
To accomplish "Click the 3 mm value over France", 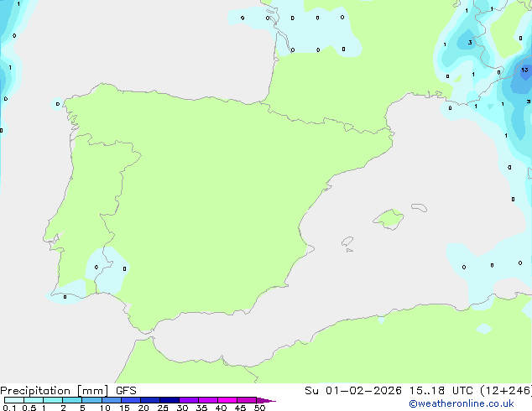I will coord(470,43).
